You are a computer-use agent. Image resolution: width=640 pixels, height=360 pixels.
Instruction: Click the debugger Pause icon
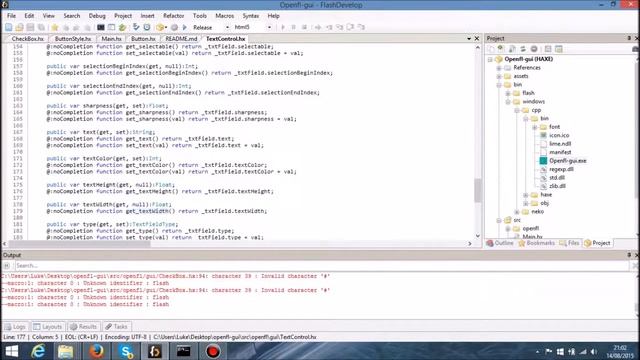tap(293, 27)
